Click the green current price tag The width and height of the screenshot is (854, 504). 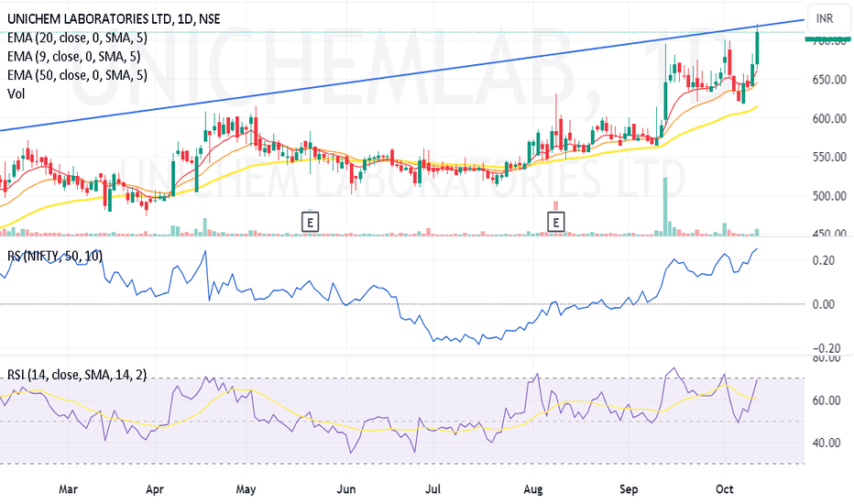coord(827,39)
